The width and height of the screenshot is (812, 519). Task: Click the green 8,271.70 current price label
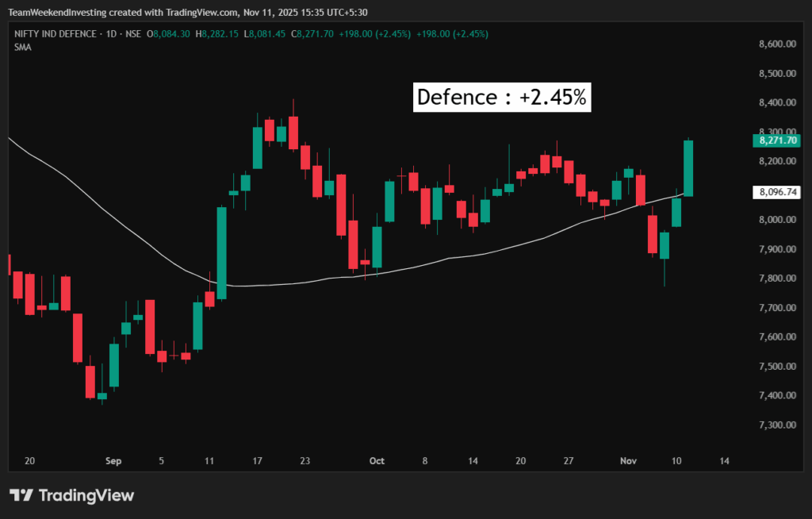776,140
